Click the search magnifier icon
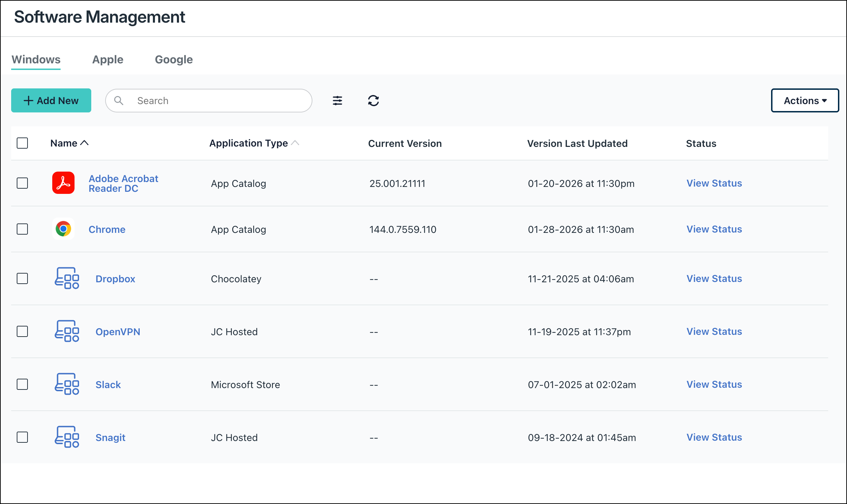Screen dimensions: 847x504 pos(119,101)
